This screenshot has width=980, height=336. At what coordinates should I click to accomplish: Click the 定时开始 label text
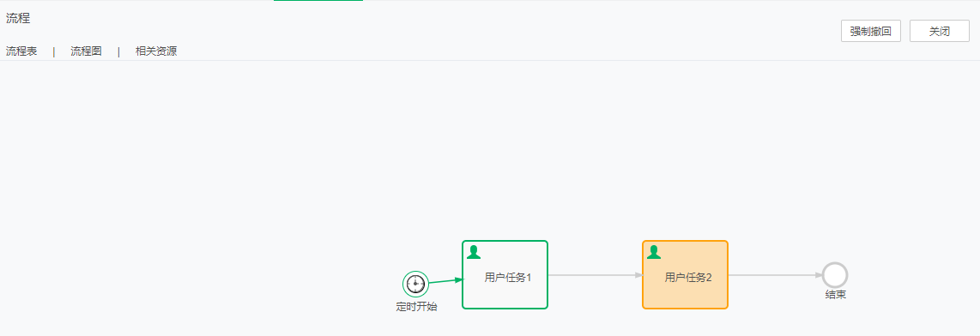click(416, 307)
